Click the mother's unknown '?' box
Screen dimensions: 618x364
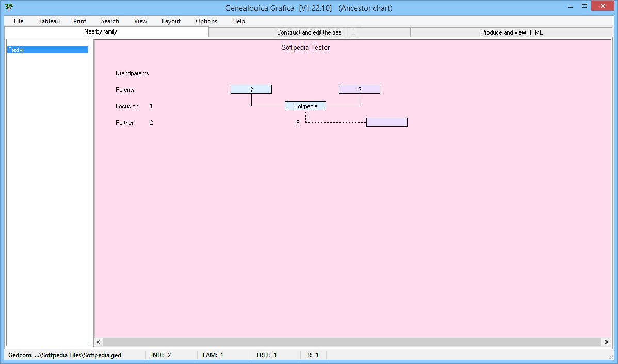[360, 89]
